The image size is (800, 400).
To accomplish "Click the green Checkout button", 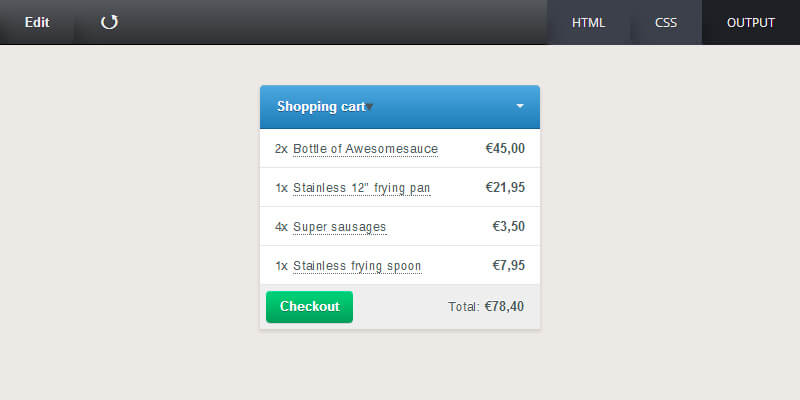I will click(309, 307).
